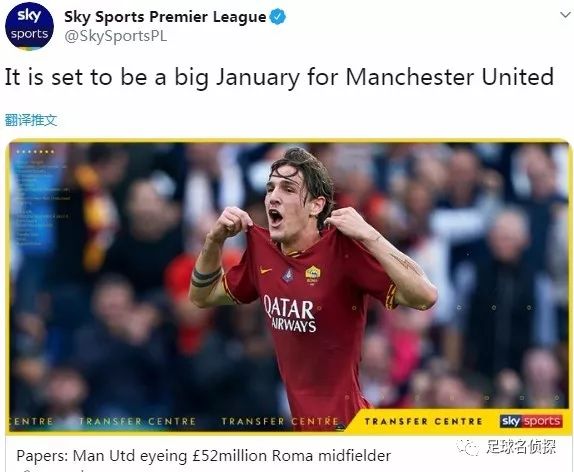This screenshot has width=574, height=472.
Task: Click the link icon under card headline
Action: pyautogui.click(x=26, y=470)
